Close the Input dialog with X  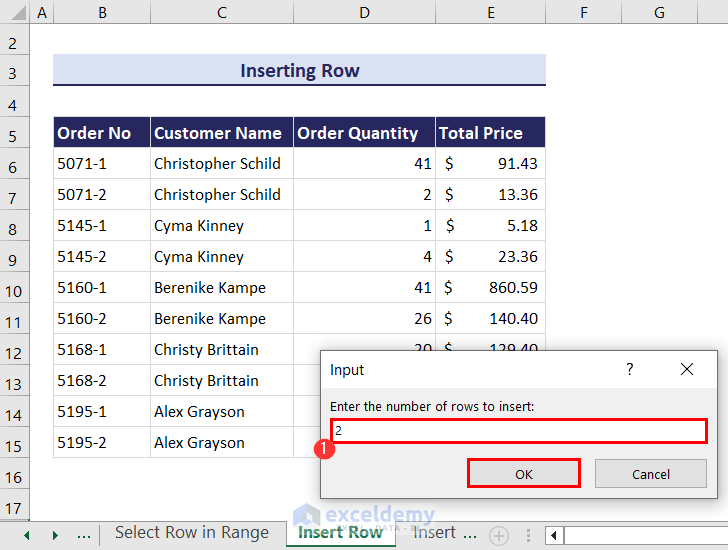[x=687, y=369]
